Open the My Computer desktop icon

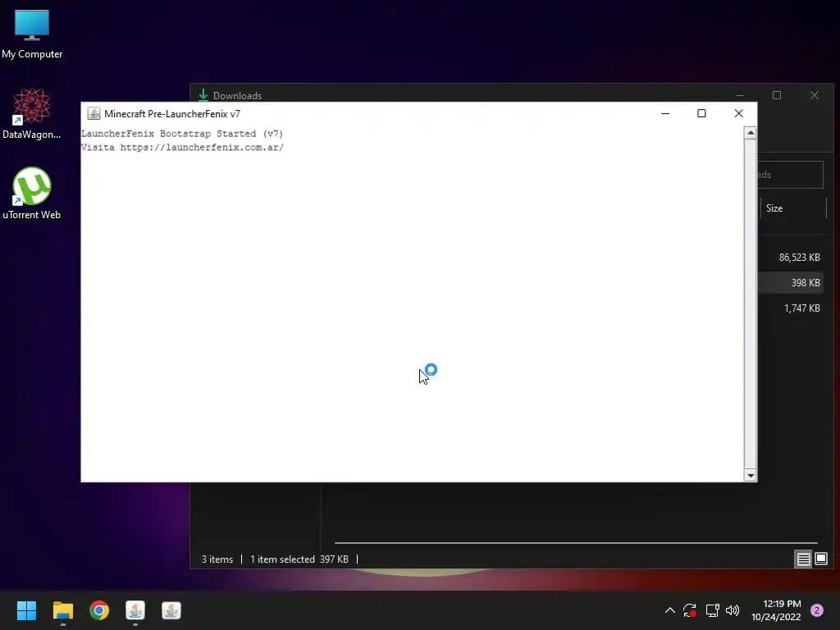32,34
